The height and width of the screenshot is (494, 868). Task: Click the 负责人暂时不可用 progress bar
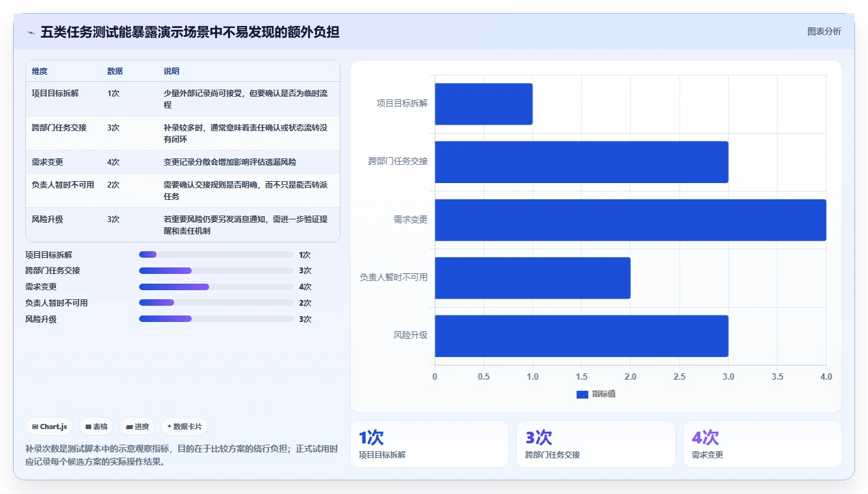(216, 303)
